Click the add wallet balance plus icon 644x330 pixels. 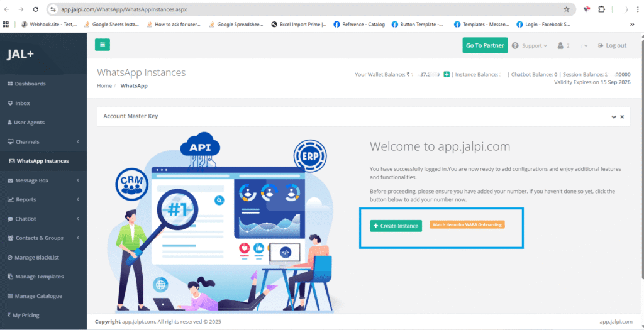[x=447, y=75]
